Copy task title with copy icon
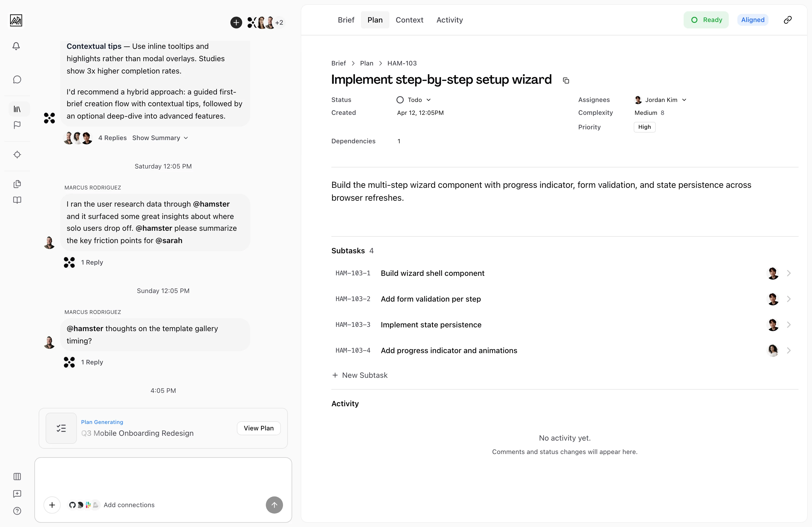The image size is (812, 527). pos(566,80)
